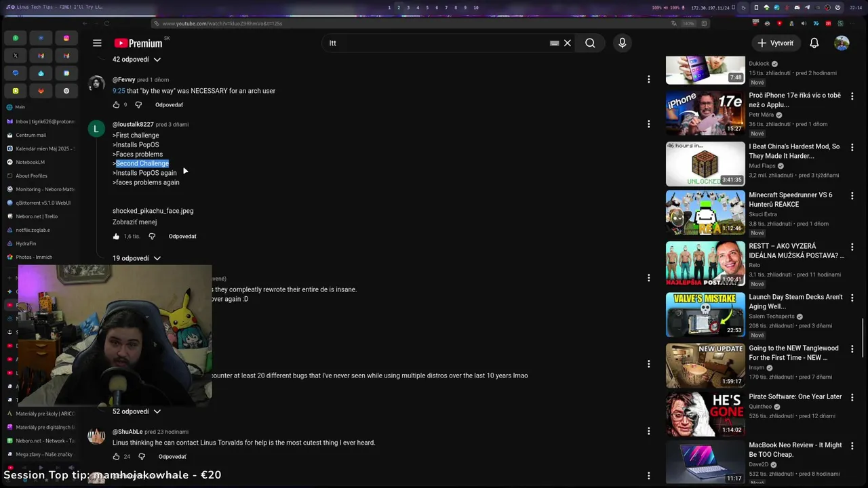Expand the 52 odpovedí replies
This screenshot has height=488, width=868.
pyautogui.click(x=136, y=411)
